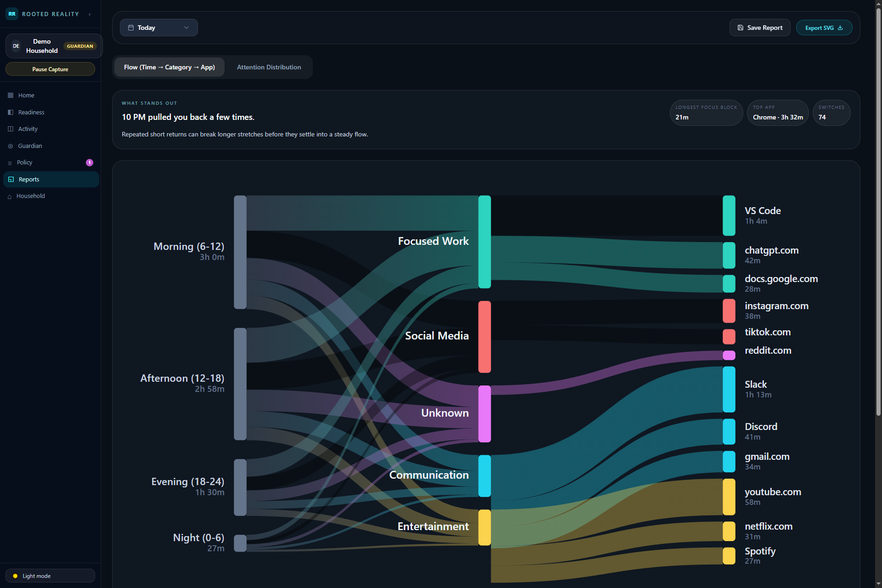Select the Readiness sidebar icon

coord(10,112)
